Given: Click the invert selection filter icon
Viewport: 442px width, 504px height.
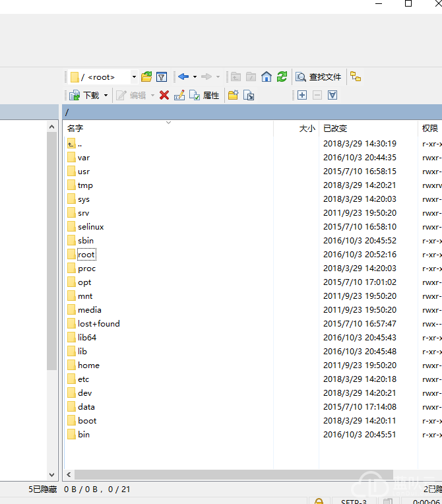Looking at the screenshot, I should pos(332,95).
